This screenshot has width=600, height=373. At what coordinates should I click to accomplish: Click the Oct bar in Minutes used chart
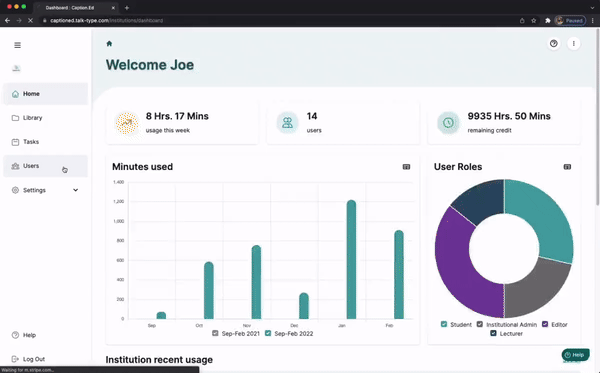(x=209, y=291)
